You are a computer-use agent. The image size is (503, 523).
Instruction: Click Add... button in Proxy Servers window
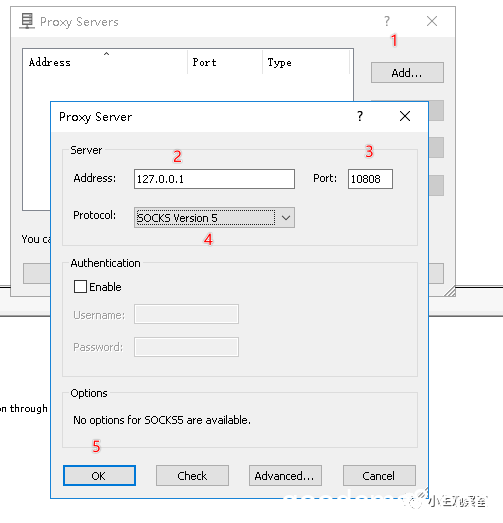[407, 72]
